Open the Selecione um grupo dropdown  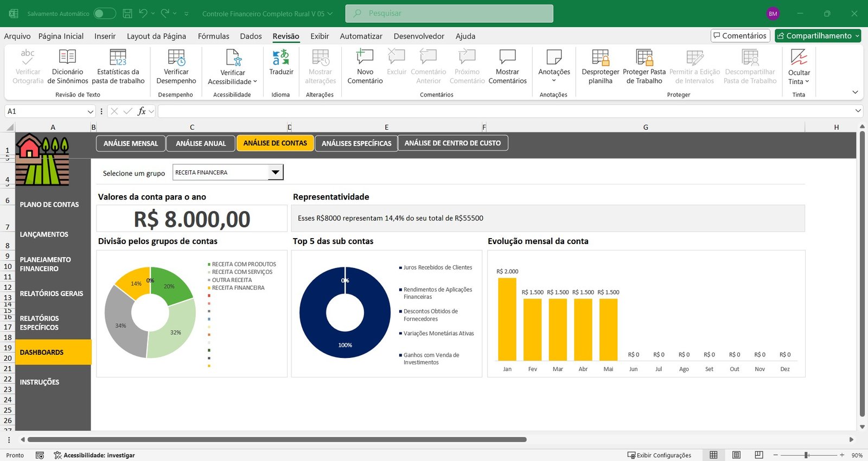tap(276, 172)
